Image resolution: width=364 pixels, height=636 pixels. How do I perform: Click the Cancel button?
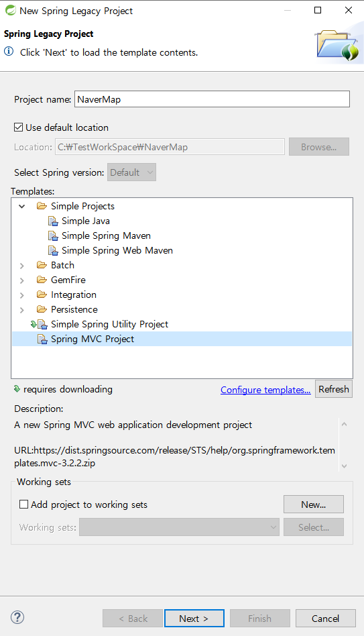click(x=326, y=618)
